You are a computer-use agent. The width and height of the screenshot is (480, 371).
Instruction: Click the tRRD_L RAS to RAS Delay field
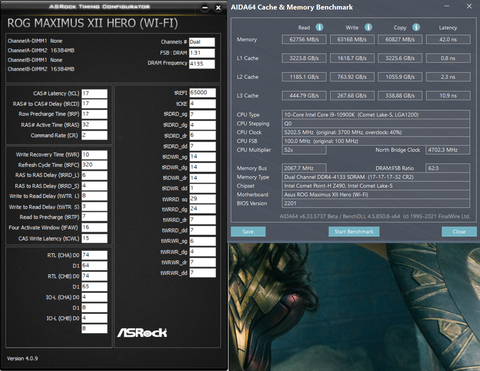point(94,175)
